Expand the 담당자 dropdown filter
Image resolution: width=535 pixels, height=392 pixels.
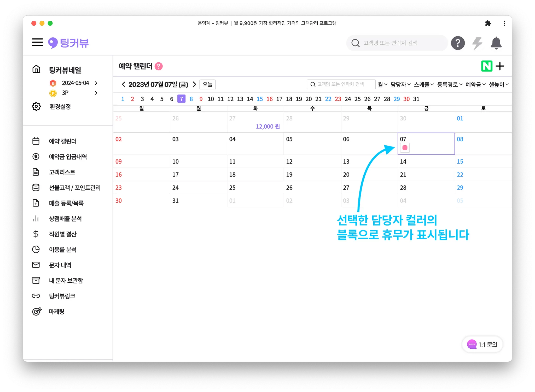click(400, 85)
